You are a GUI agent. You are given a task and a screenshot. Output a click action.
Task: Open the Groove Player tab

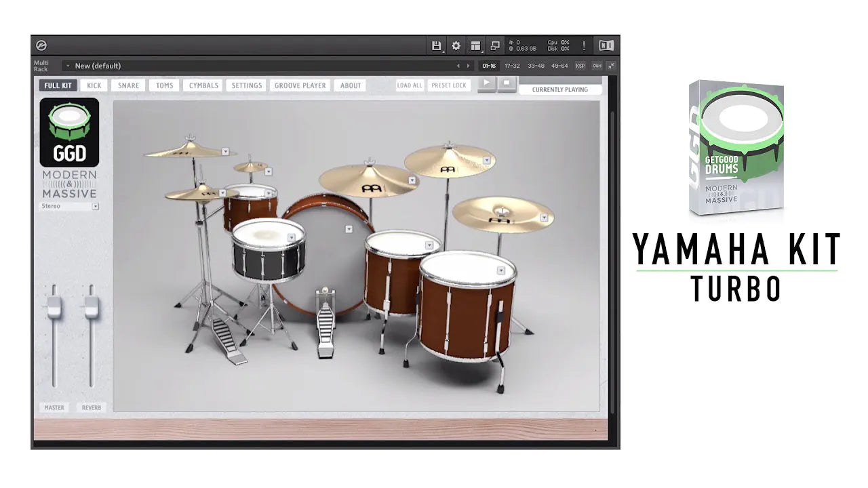pyautogui.click(x=300, y=85)
